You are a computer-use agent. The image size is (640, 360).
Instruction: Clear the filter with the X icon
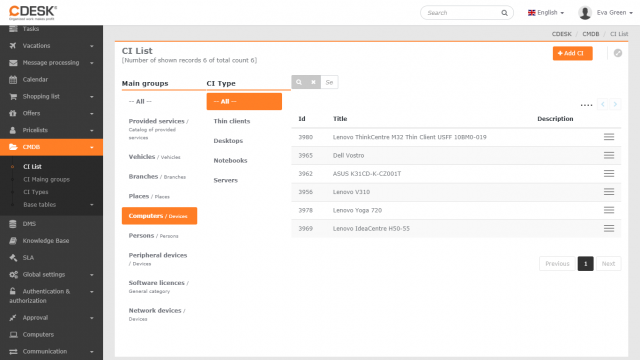pos(313,82)
